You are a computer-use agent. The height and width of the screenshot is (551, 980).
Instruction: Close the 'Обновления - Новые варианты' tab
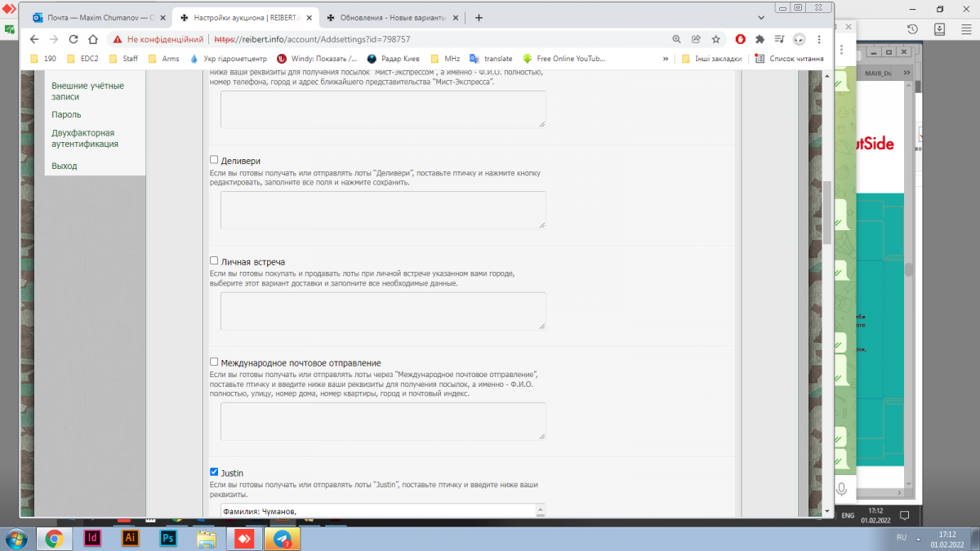point(456,17)
